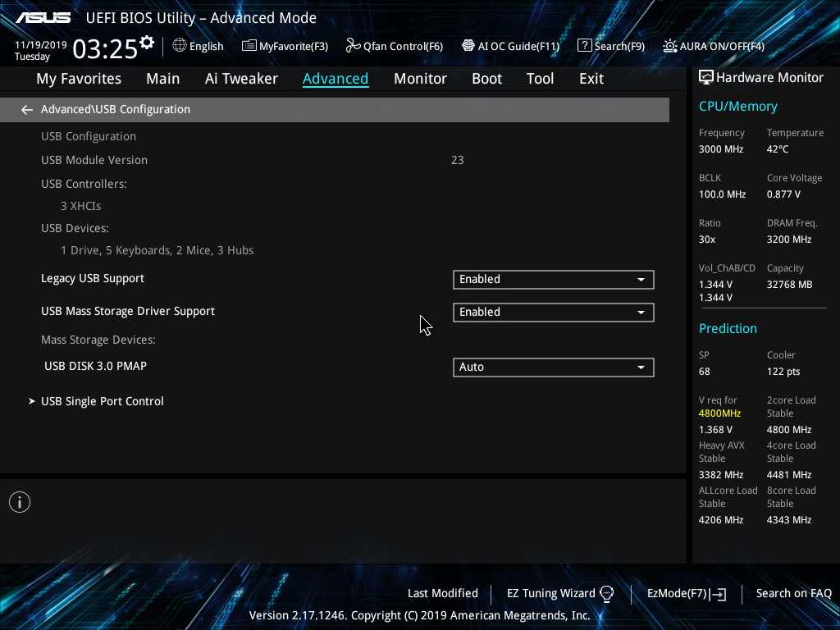The width and height of the screenshot is (840, 630).
Task: Click the Search question mark icon
Action: (584, 46)
